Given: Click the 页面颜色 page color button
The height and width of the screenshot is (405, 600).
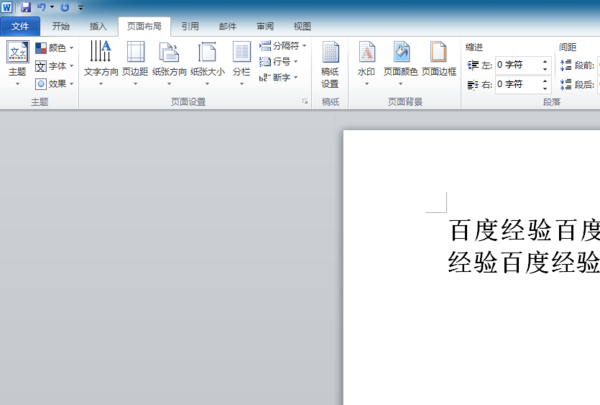Looking at the screenshot, I should (401, 63).
